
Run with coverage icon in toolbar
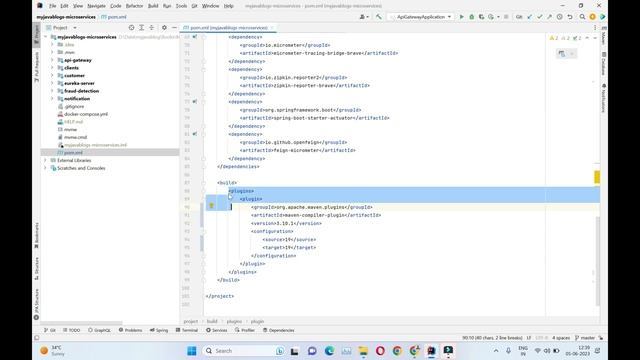[x=481, y=17]
